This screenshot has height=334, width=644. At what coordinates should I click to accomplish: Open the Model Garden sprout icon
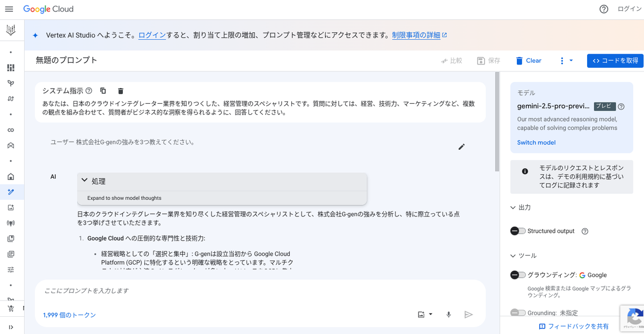pos(11,83)
